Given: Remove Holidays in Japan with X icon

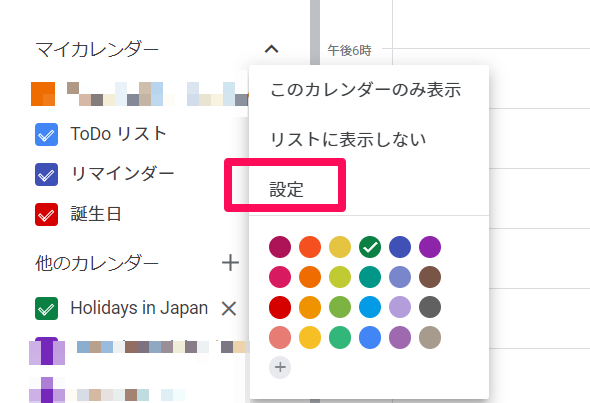Looking at the screenshot, I should pyautogui.click(x=229, y=309).
